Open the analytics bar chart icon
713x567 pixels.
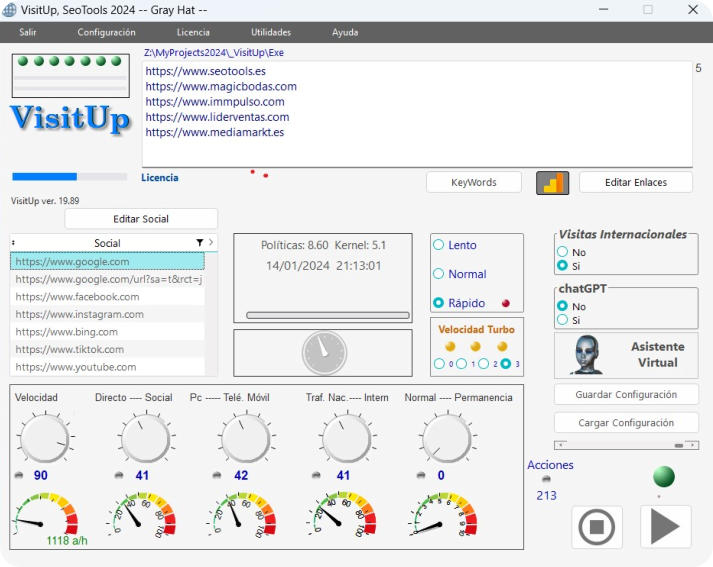[x=552, y=183]
